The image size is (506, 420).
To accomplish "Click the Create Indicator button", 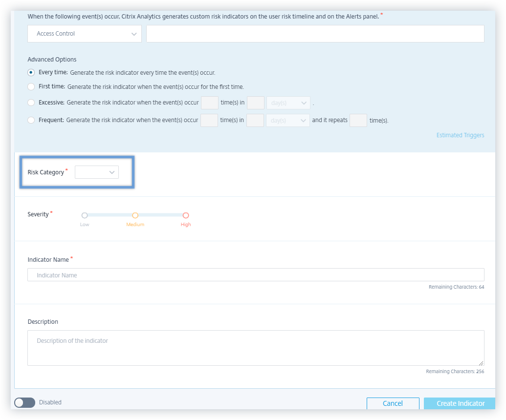I will coord(461,403).
